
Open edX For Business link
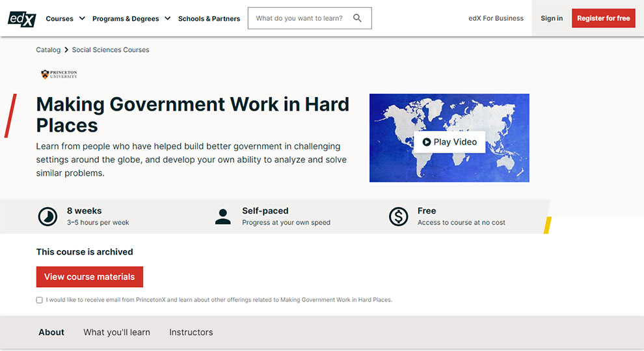496,18
